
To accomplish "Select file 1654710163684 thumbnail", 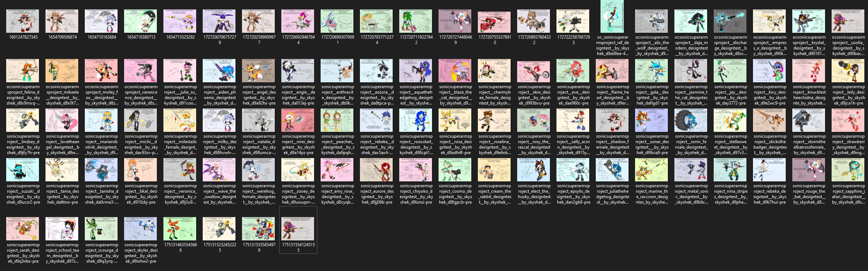I will pyautogui.click(x=102, y=21).
